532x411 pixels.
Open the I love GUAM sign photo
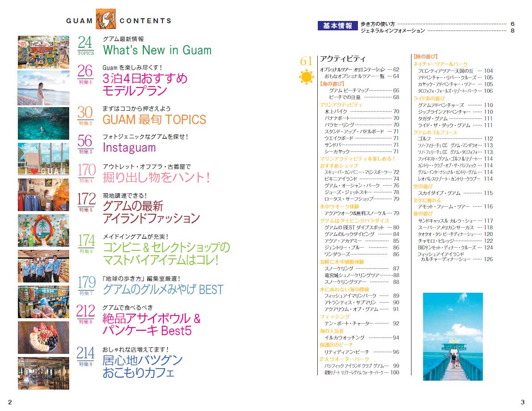point(43,159)
